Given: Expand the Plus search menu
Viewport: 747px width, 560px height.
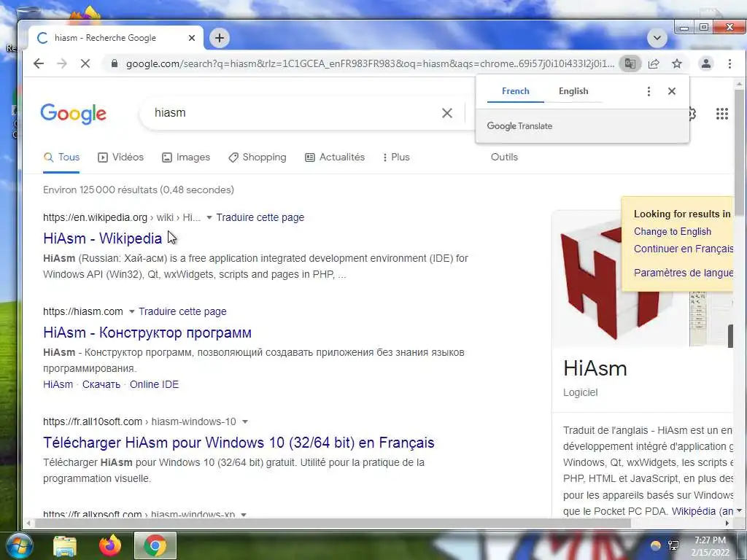Looking at the screenshot, I should (396, 157).
